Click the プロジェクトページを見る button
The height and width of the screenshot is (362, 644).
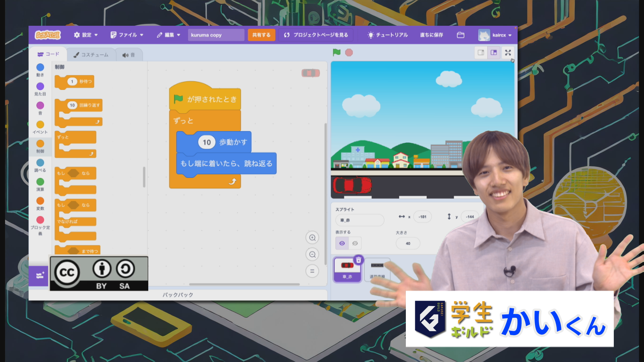(x=316, y=35)
